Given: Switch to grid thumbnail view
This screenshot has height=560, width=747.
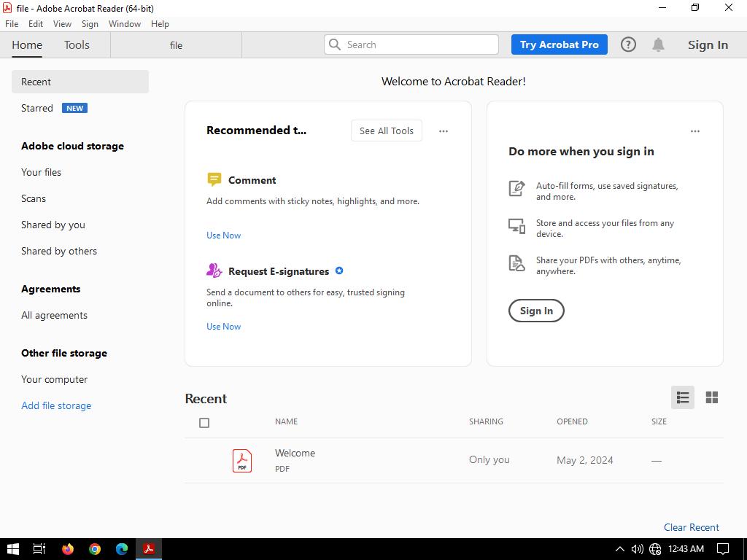Looking at the screenshot, I should 711,397.
